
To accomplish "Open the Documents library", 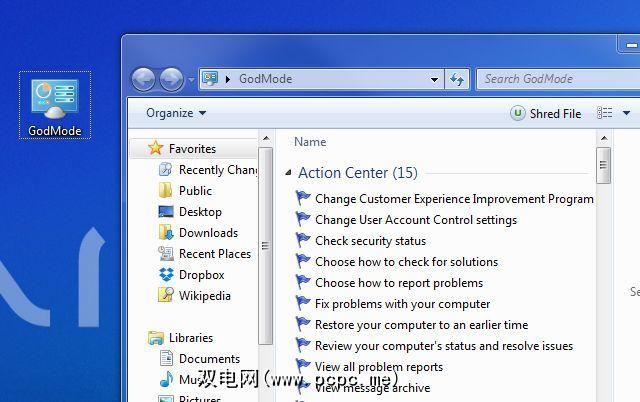I will 209,359.
